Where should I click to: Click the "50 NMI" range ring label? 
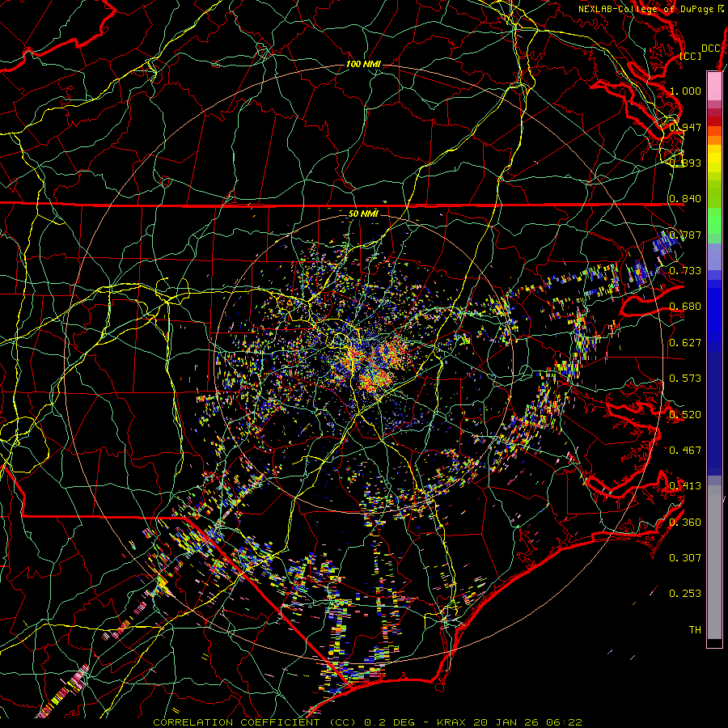coord(363,214)
